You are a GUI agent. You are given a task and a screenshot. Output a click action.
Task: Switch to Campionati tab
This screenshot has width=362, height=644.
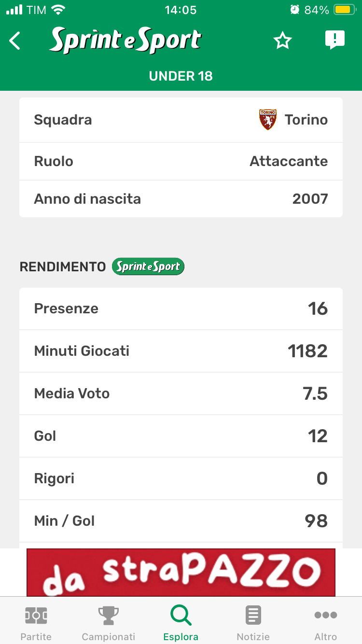(109, 622)
